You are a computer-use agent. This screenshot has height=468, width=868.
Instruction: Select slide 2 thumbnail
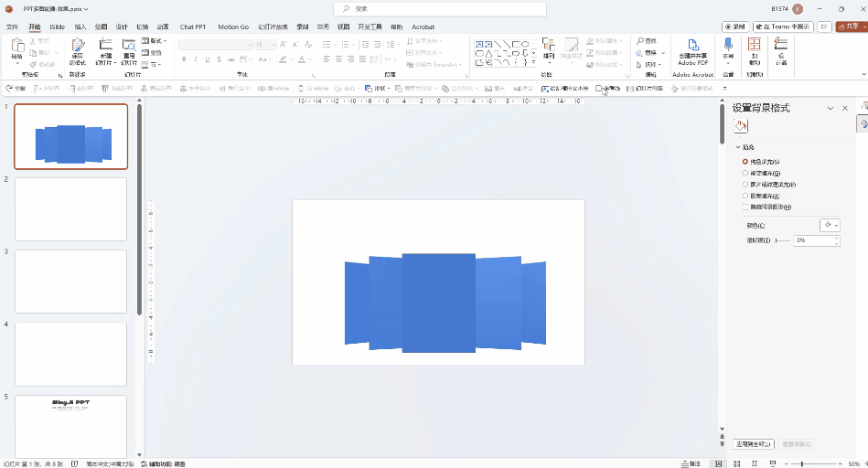[70, 209]
